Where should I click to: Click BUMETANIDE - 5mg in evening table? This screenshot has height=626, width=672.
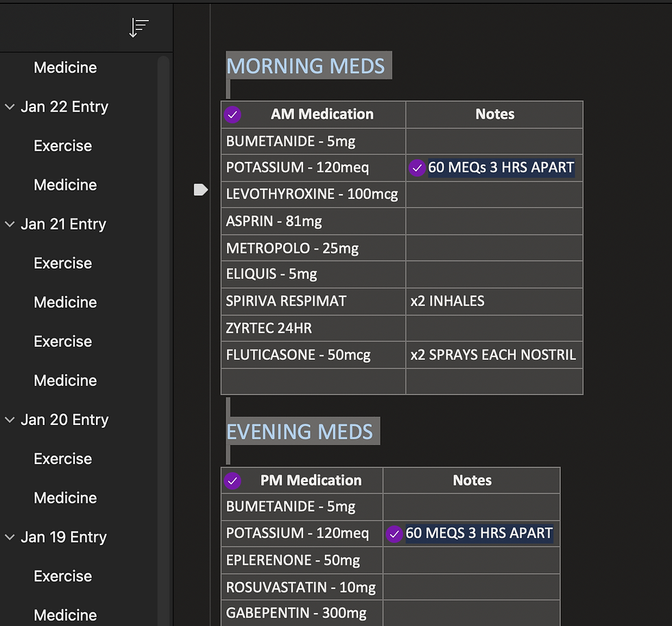tap(302, 507)
